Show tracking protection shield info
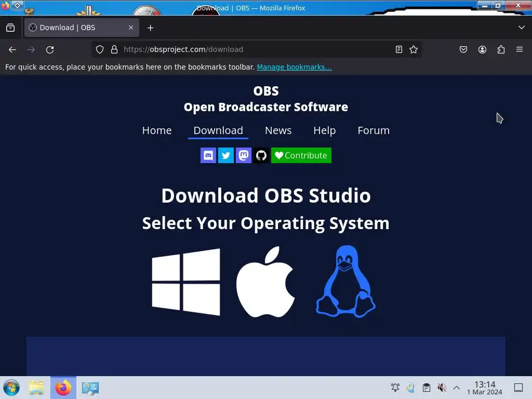This screenshot has width=532, height=399. [x=99, y=49]
